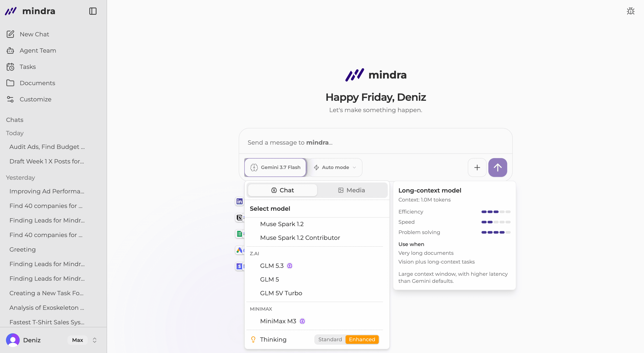Click the Problem solving rating bar
The width and height of the screenshot is (644, 353).
point(496,232)
